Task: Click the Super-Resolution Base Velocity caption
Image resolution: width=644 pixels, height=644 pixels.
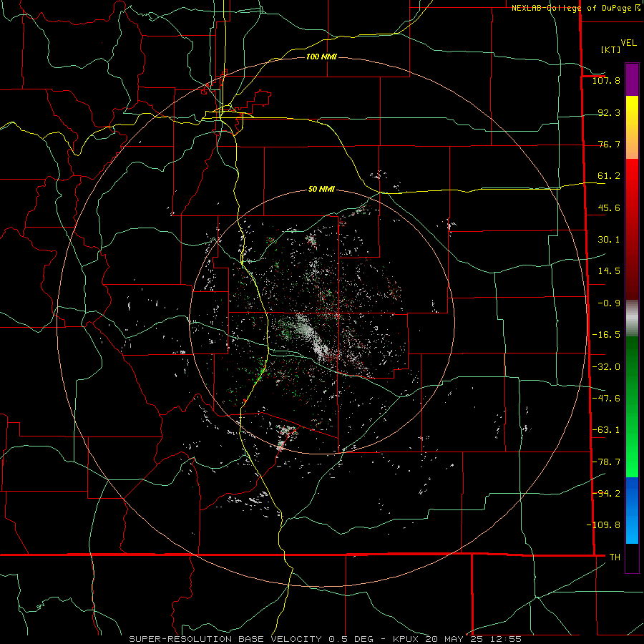Action: coord(326,639)
